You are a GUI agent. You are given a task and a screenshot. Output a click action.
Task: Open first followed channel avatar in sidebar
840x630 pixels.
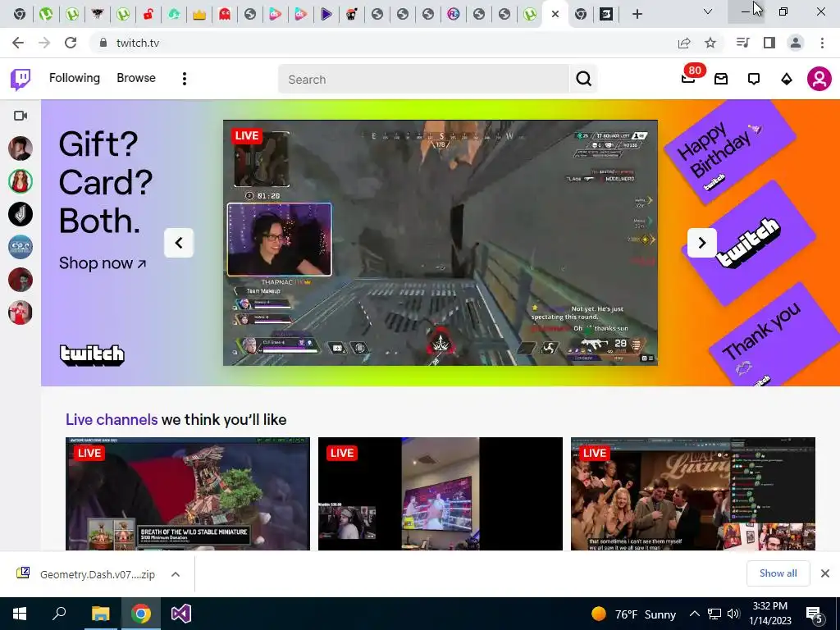click(x=21, y=148)
